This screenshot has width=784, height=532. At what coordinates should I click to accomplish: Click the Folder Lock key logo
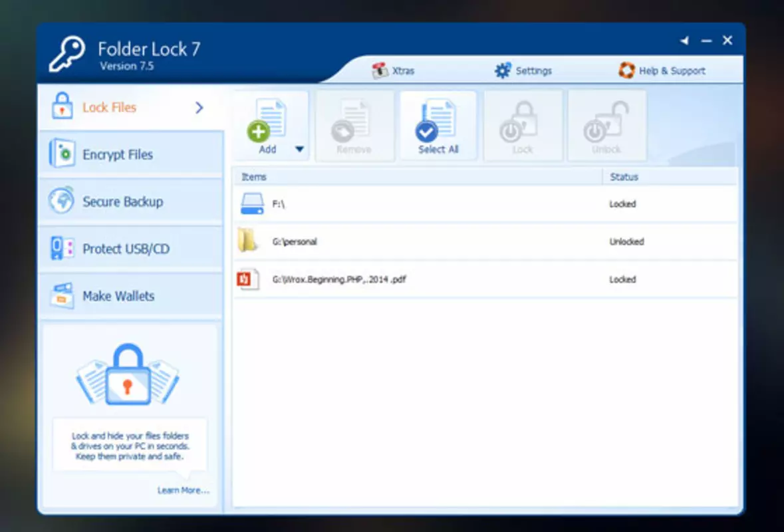[67, 53]
